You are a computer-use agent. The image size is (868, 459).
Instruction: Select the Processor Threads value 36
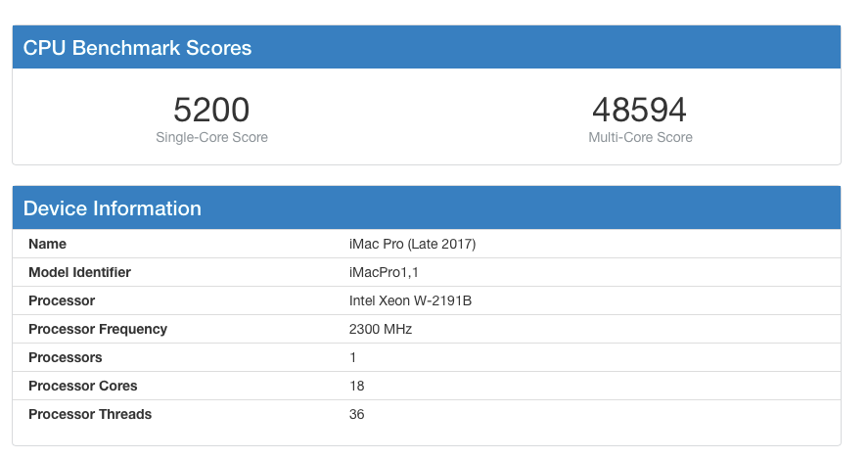click(x=356, y=414)
